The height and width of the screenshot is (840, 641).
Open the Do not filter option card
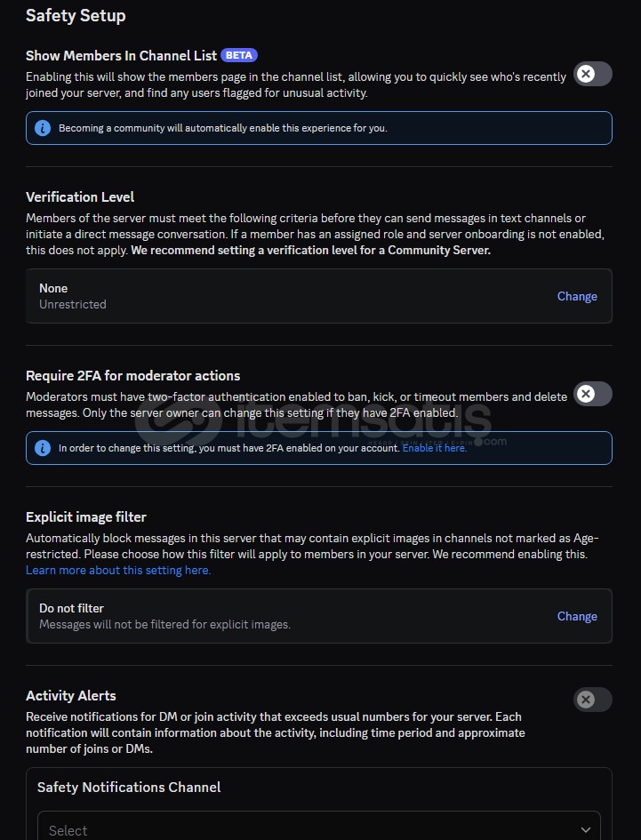(319, 616)
